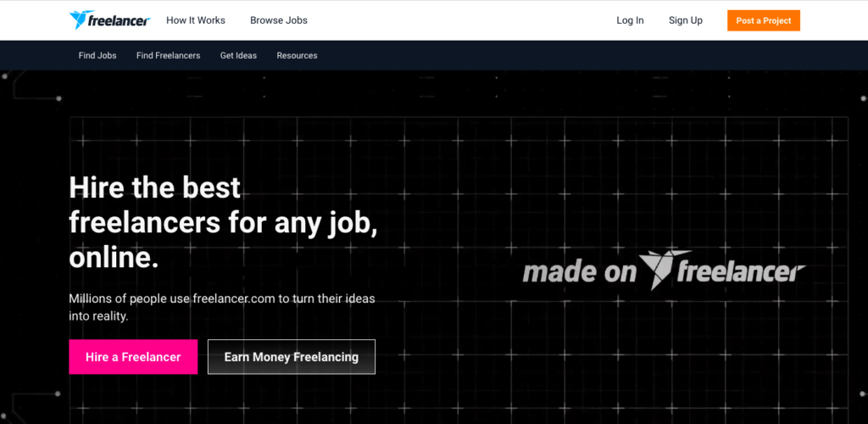Open Browse Jobs in top navigation
This screenshot has width=868, height=424.
coord(278,20)
